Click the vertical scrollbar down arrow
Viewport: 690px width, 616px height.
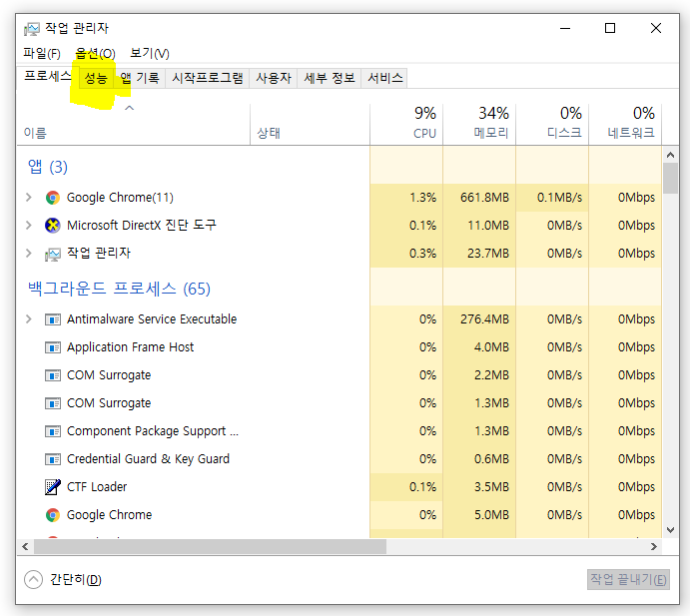(671, 530)
